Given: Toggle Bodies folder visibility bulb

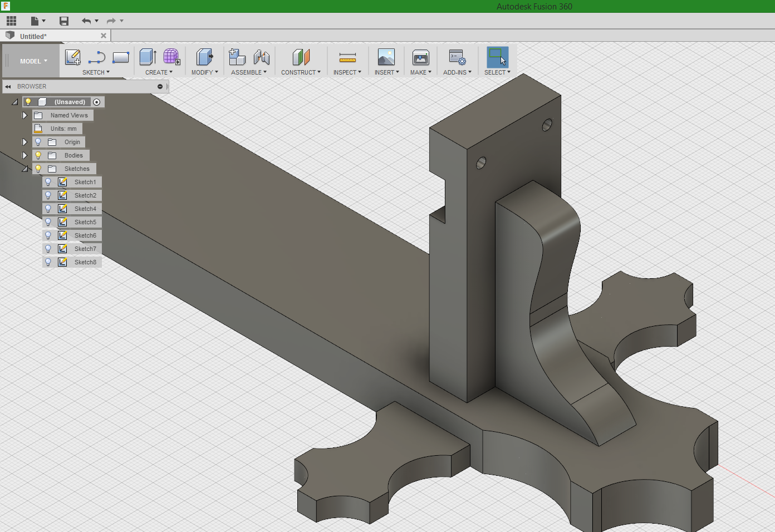Looking at the screenshot, I should [38, 155].
